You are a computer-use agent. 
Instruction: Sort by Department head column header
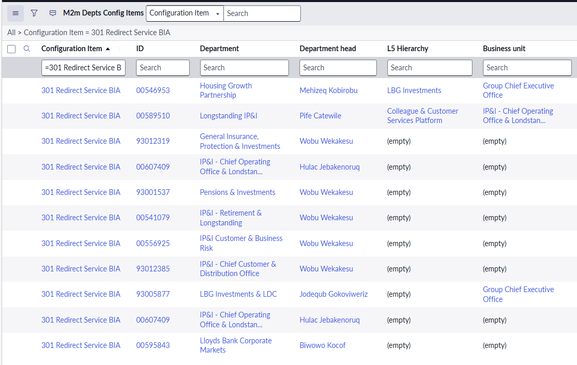click(328, 49)
